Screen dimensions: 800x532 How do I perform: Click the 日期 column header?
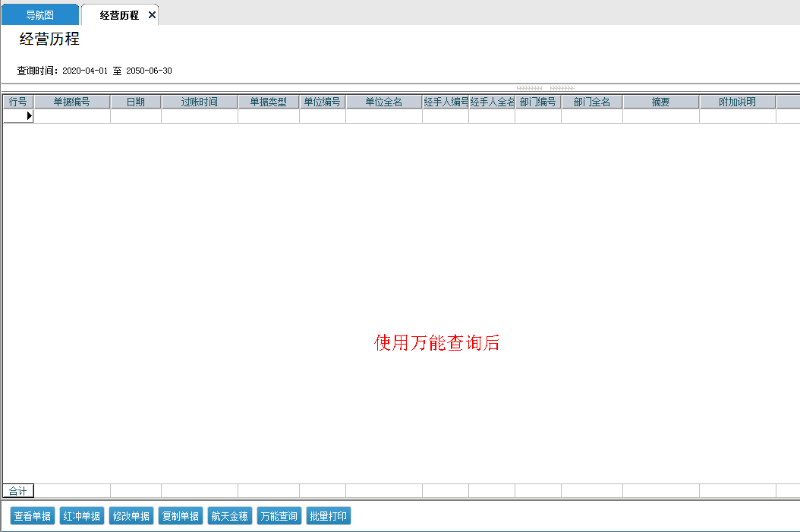coord(136,102)
